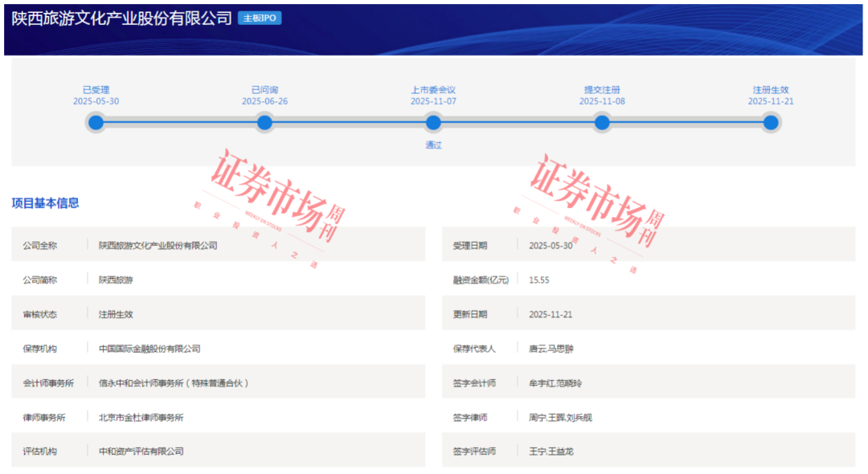Click the 已受理 timeline node circle
The height and width of the screenshot is (474, 868).
point(96,123)
